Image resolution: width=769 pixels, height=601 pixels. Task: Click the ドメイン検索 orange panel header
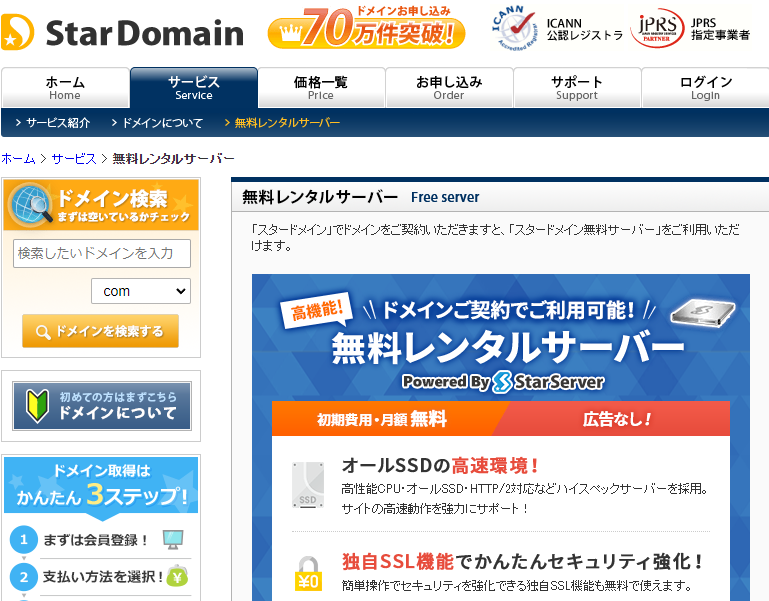click(101, 205)
